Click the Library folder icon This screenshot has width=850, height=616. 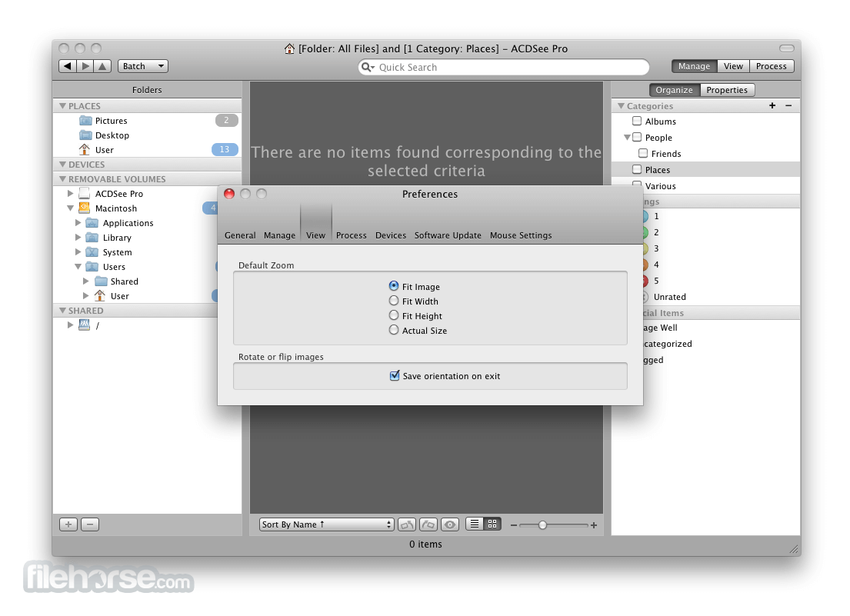[x=92, y=238]
